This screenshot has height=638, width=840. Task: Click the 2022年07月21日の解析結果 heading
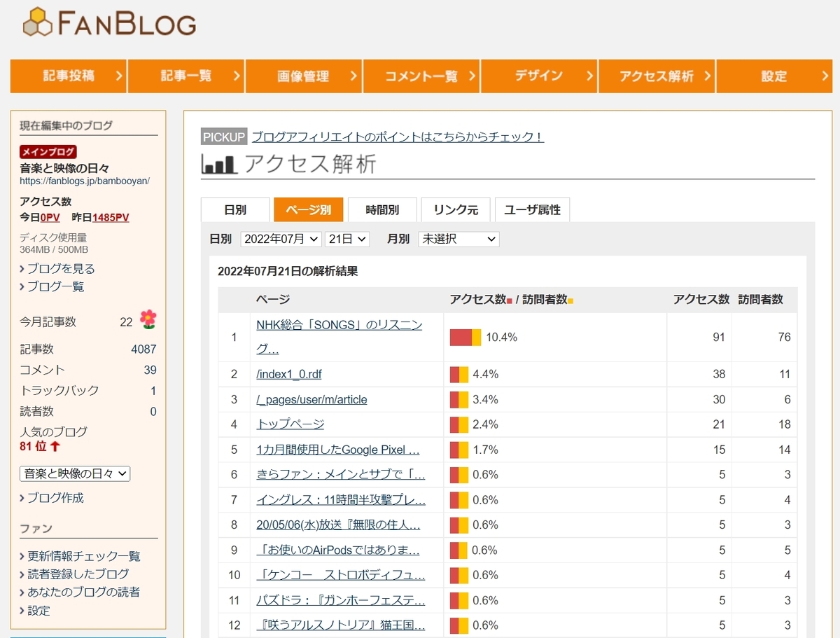(x=288, y=271)
